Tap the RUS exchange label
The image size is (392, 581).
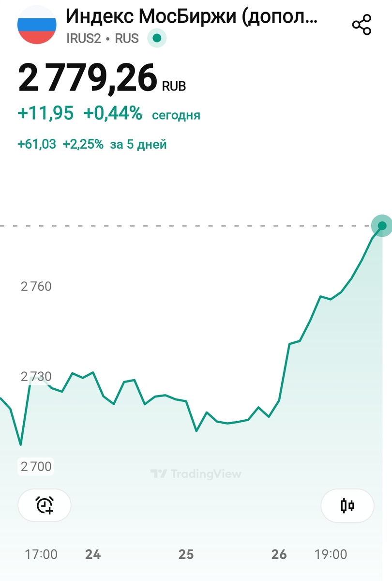coord(127,38)
